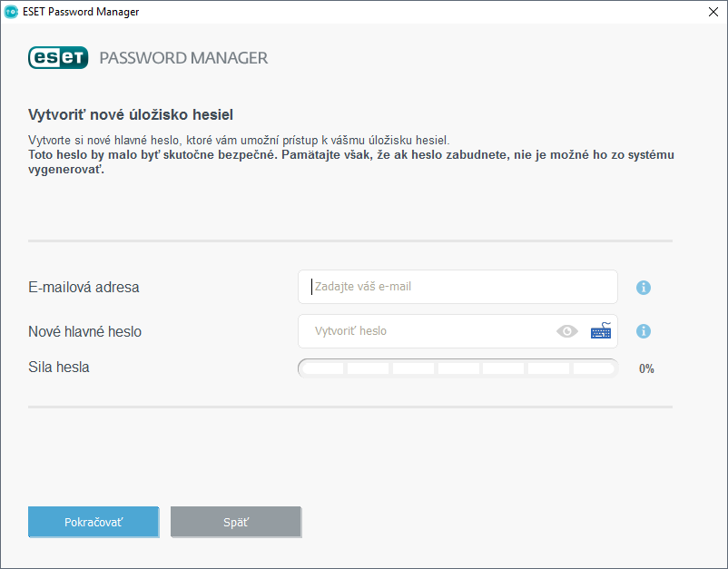Click the 'Sila hesla' label
The height and width of the screenshot is (569, 728).
point(59,368)
